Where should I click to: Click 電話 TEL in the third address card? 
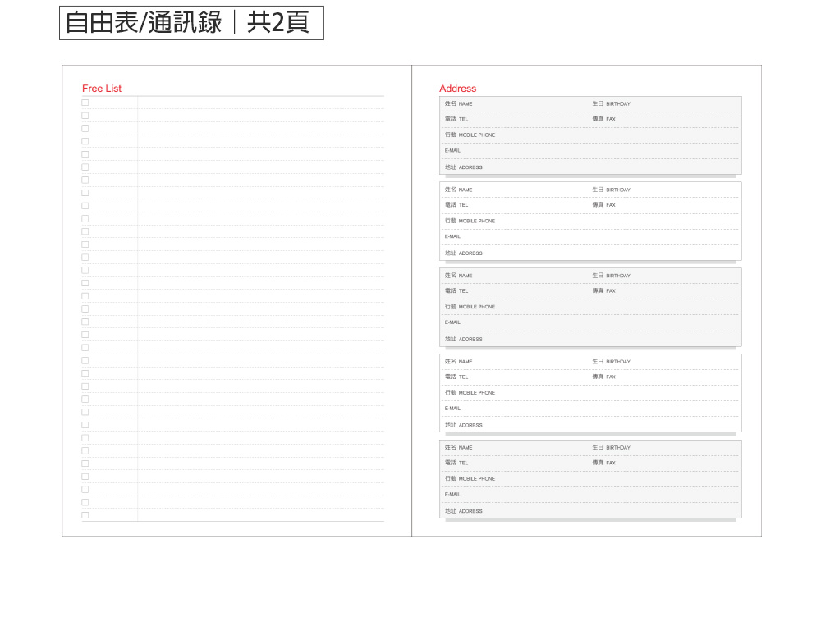[x=456, y=291]
